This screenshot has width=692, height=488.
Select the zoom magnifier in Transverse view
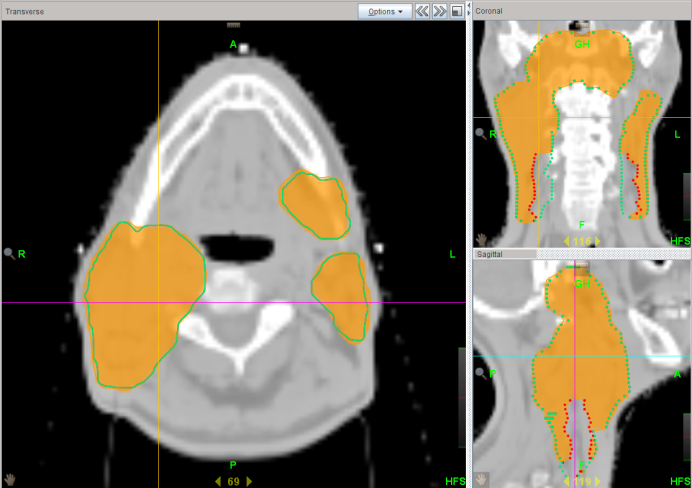click(x=10, y=254)
